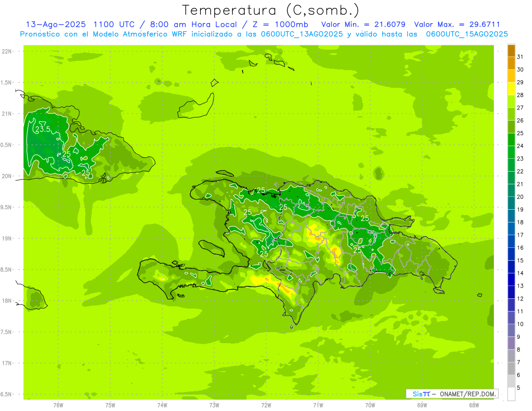
Task: Select the "8.5N" latitude axis label
Action: tap(7, 270)
